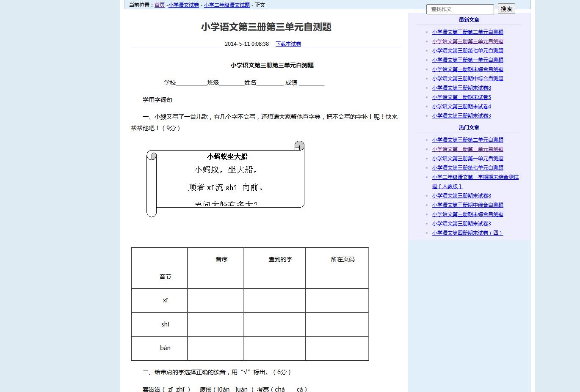Open 期末试卷8 under 最新文章
The image size is (580, 392).
tap(461, 88)
